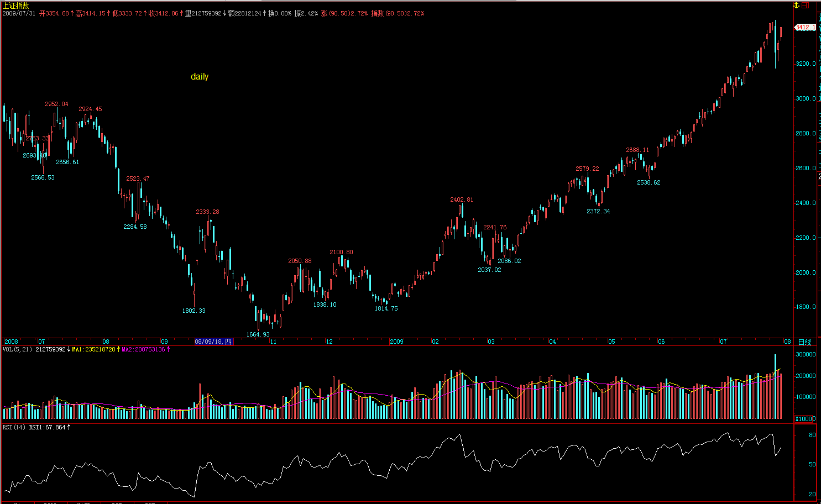Viewport: 821px width, 504px height.
Task: Click the 1838.10 low price label
Action: tap(325, 305)
